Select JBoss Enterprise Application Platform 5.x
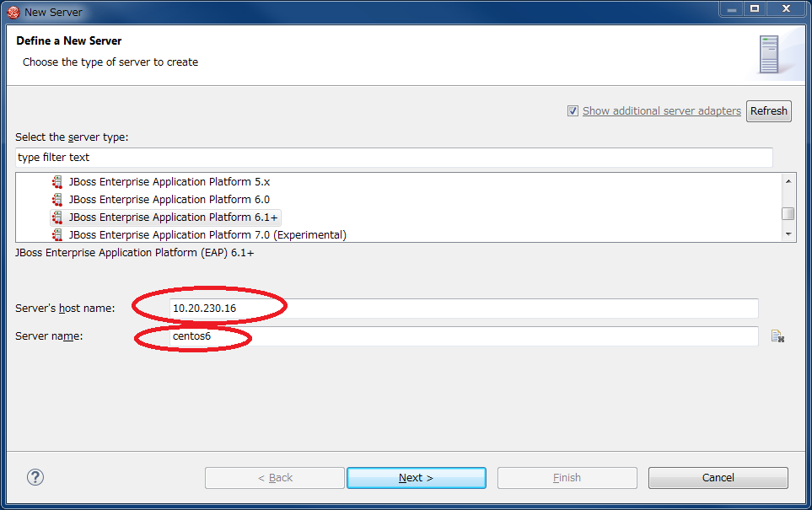Image resolution: width=812 pixels, height=510 pixels. click(169, 182)
